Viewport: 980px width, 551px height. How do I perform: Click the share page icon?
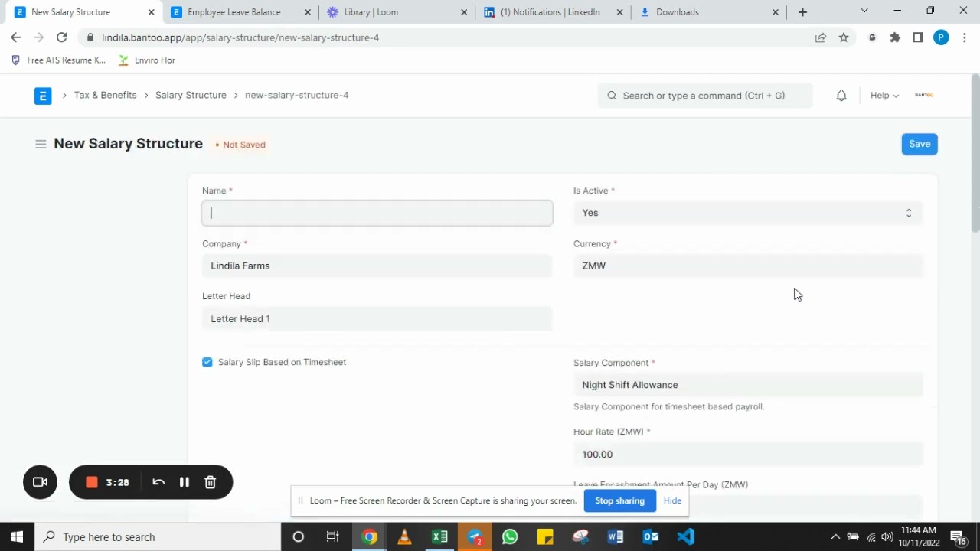[821, 37]
